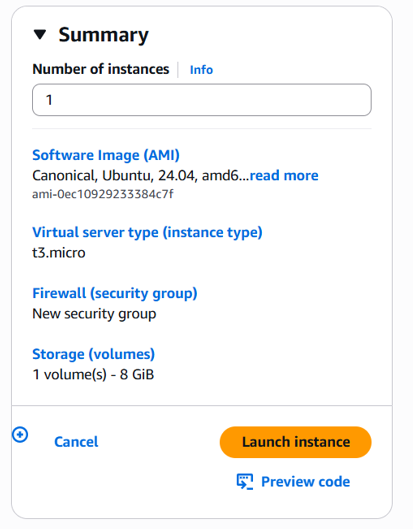This screenshot has width=413, height=529.
Task: Open the Preview code link text
Action: coord(305,481)
